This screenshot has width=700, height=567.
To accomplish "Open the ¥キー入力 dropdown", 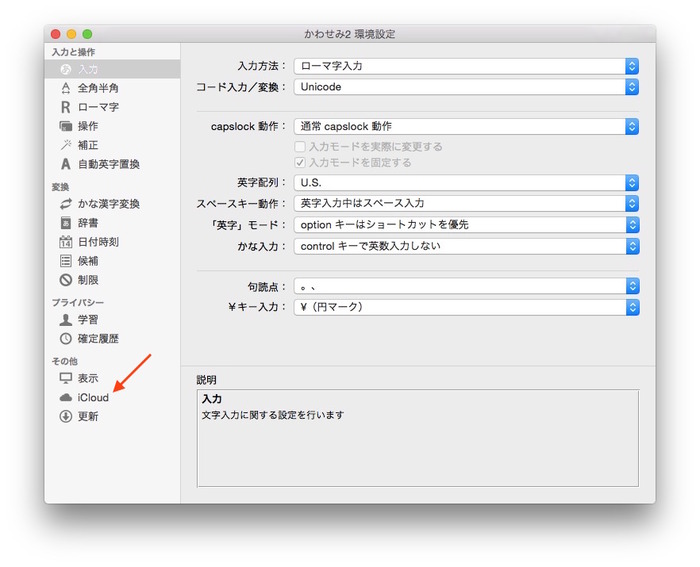I will (466, 307).
